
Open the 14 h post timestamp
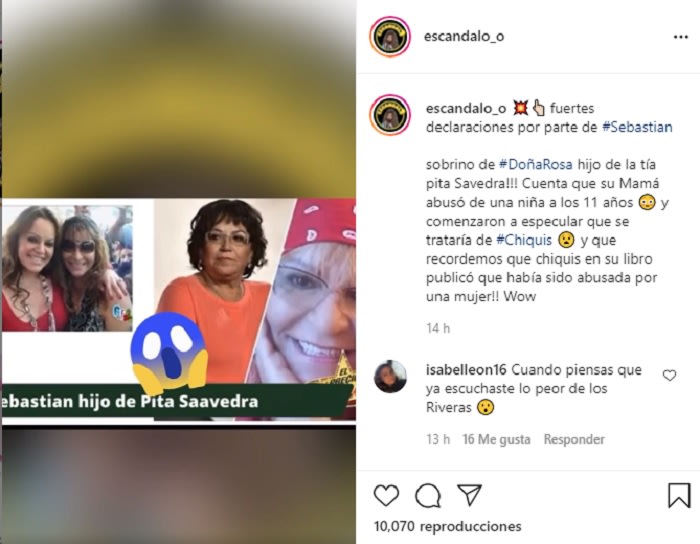(438, 329)
